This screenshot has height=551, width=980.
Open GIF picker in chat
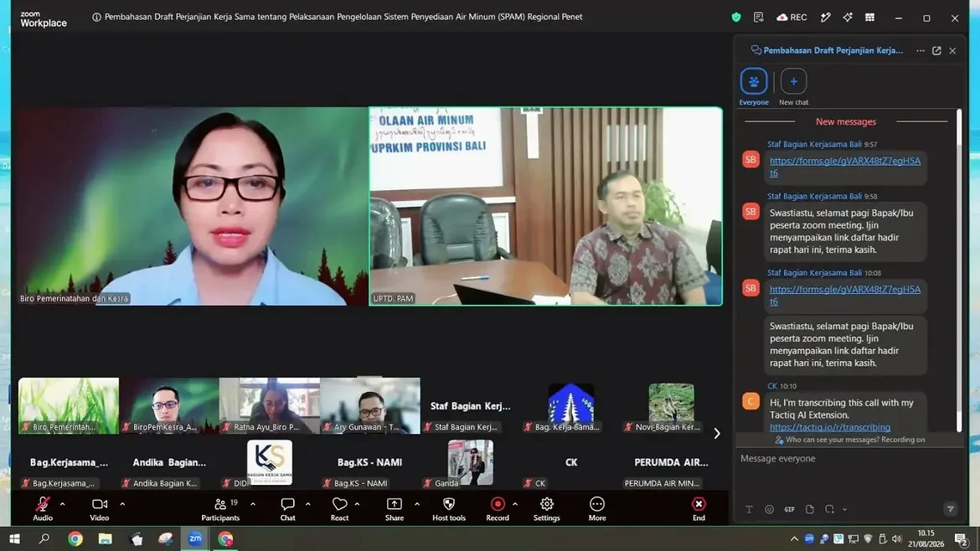[x=789, y=509]
